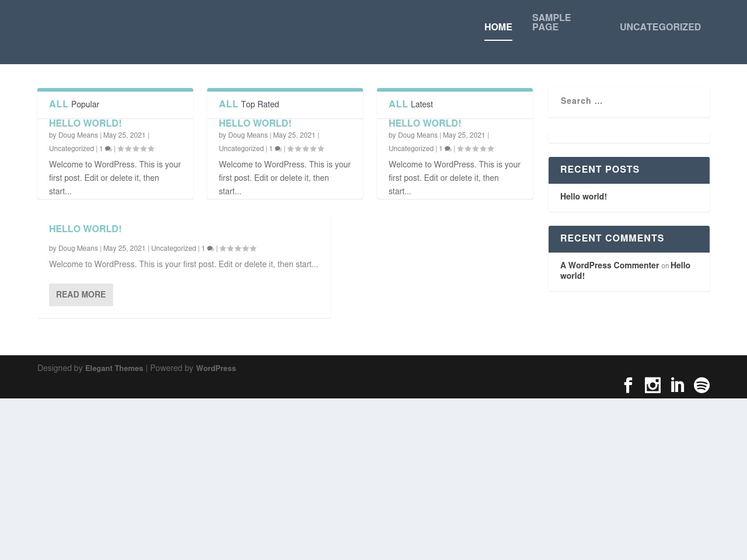Click May 25, 2021 date in Latest card
The image size is (747, 560).
[464, 135]
